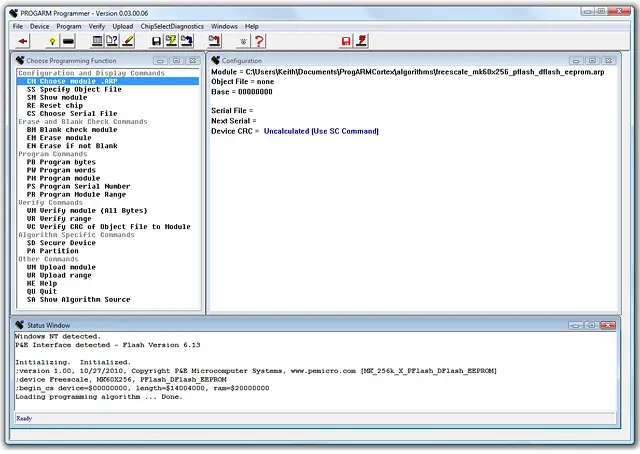Click the black chip toolbar icon
640x454 pixels.
pos(69,41)
